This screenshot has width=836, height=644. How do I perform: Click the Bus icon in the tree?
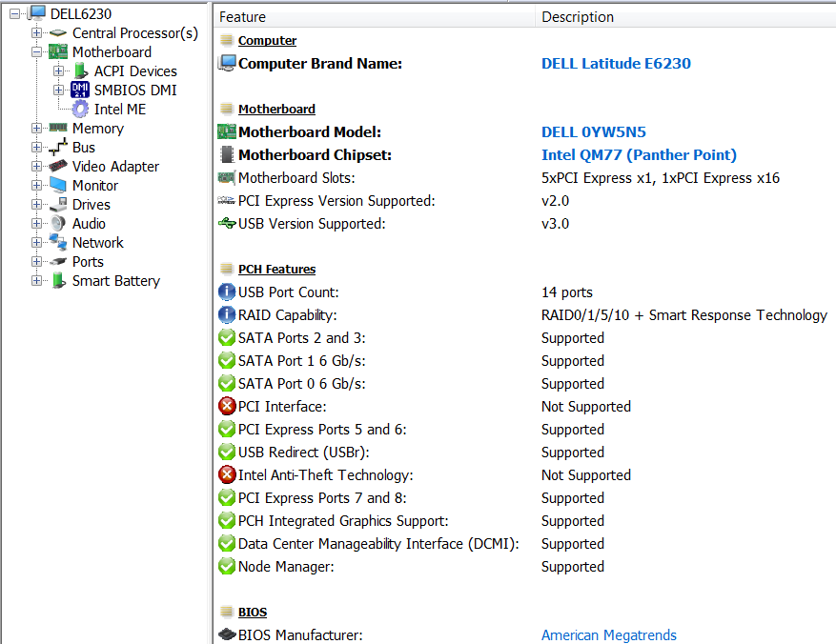click(x=58, y=147)
